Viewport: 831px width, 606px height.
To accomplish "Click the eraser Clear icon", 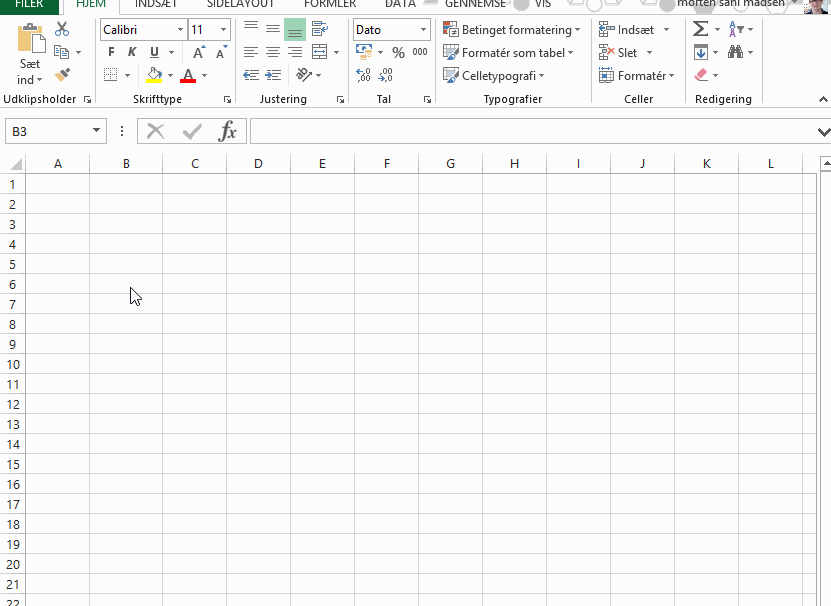I will [701, 75].
